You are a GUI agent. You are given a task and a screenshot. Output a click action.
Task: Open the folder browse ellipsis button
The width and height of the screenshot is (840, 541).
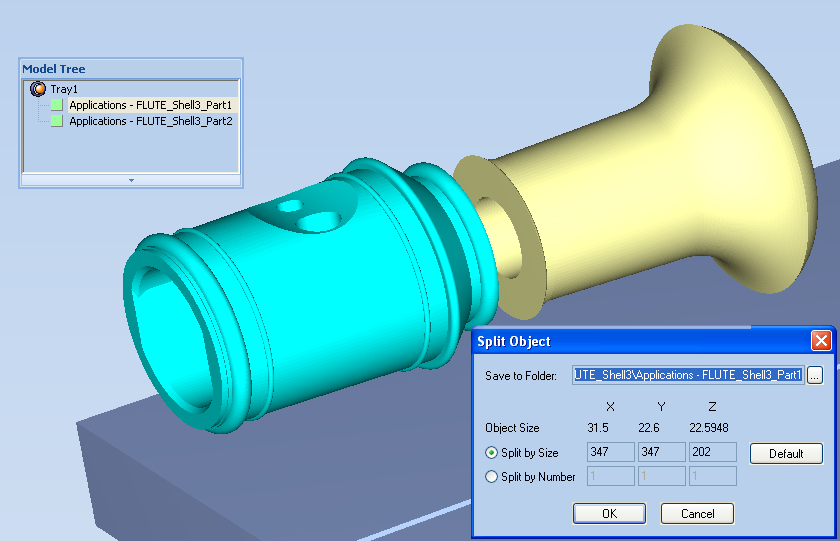[815, 375]
